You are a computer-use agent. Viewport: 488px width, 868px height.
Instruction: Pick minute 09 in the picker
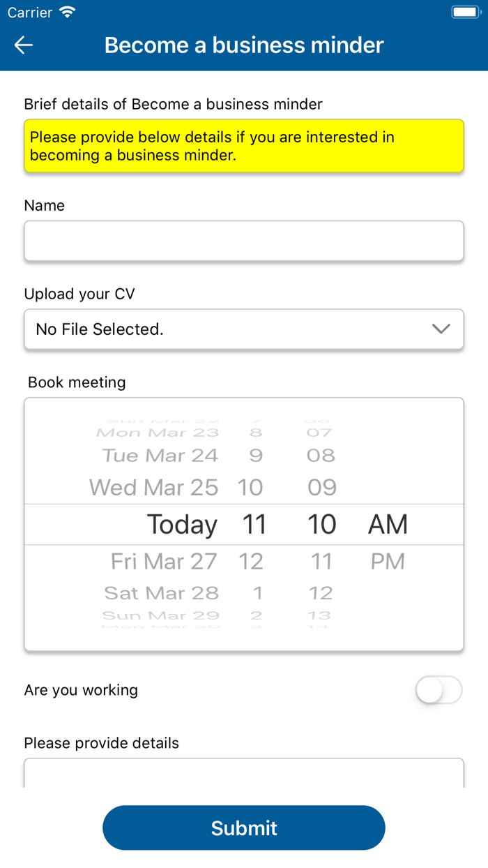pyautogui.click(x=321, y=487)
